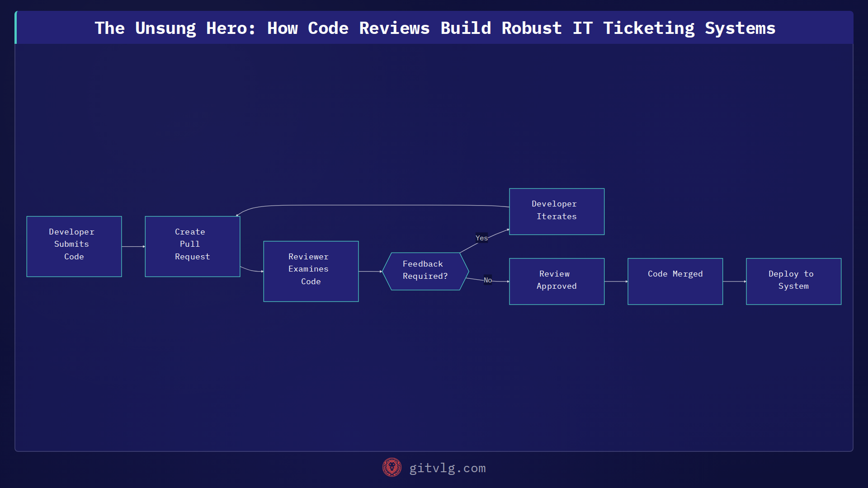868x488 pixels.
Task: Click the Code Merged box
Action: tap(675, 282)
